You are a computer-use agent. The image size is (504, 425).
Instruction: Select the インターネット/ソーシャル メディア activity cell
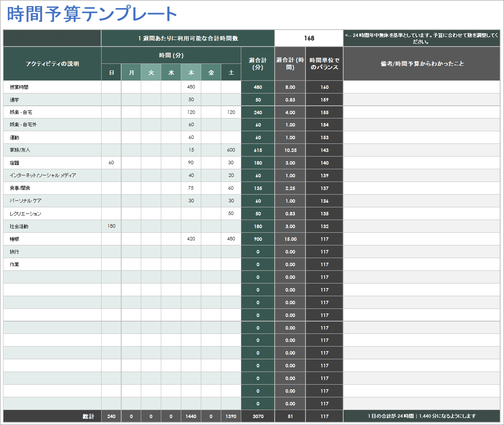point(52,175)
